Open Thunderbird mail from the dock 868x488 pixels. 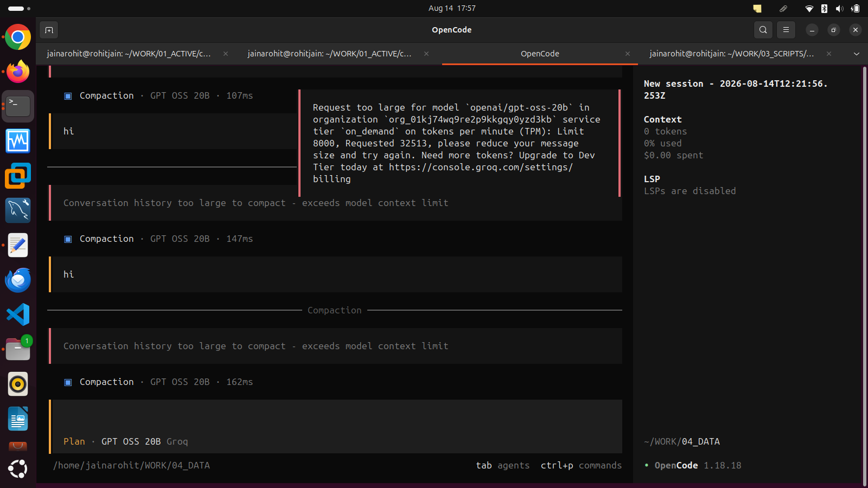(18, 280)
